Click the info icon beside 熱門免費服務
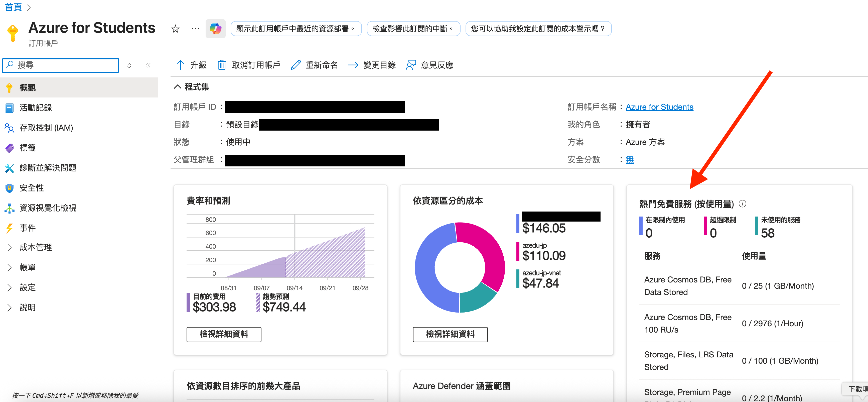The width and height of the screenshot is (868, 402). pyautogui.click(x=742, y=204)
